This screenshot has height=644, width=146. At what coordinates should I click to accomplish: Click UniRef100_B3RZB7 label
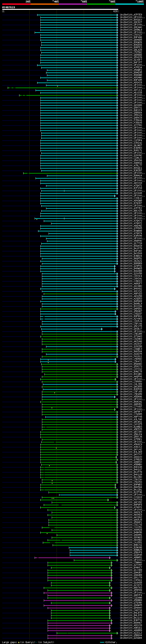coord(131,170)
